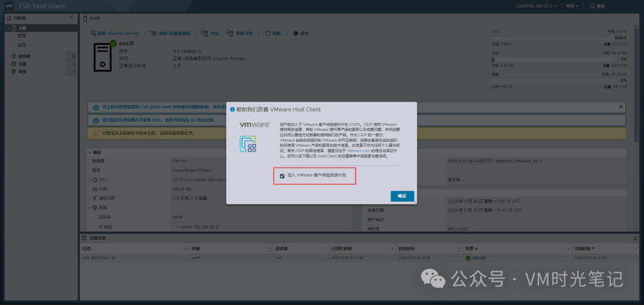The width and height of the screenshot is (644, 305).
Task: Click the warning triangle on the certificate notice
Action: click(95, 134)
